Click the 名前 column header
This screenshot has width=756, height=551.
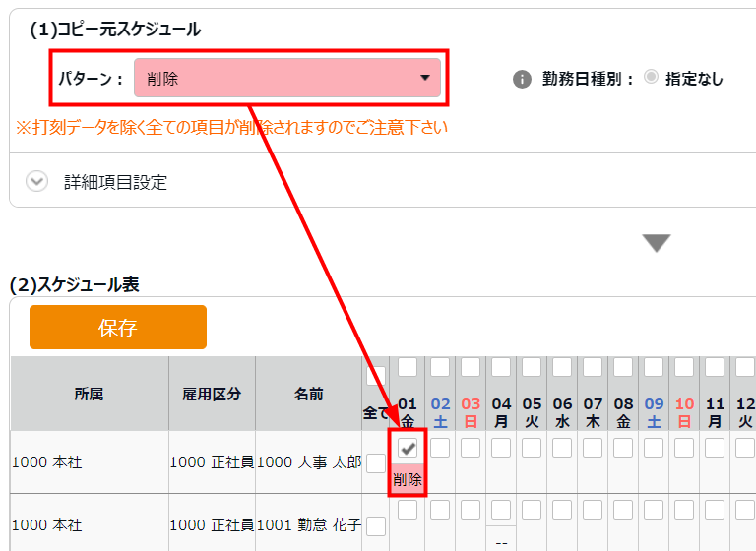[x=309, y=394]
